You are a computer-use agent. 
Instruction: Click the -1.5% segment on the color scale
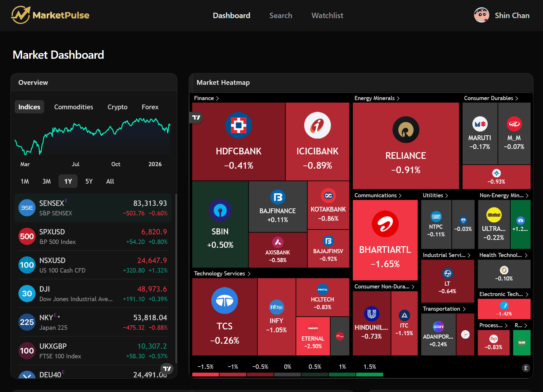[x=205, y=374]
